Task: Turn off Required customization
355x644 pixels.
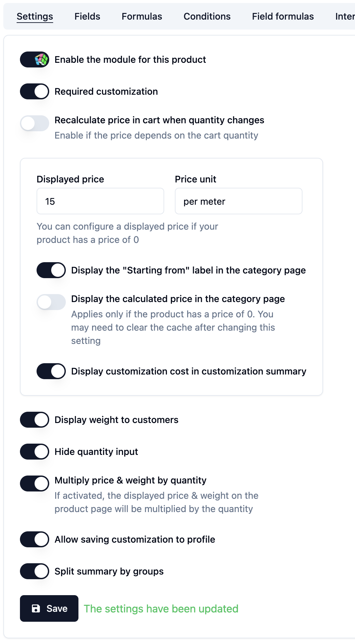Action: 34,91
